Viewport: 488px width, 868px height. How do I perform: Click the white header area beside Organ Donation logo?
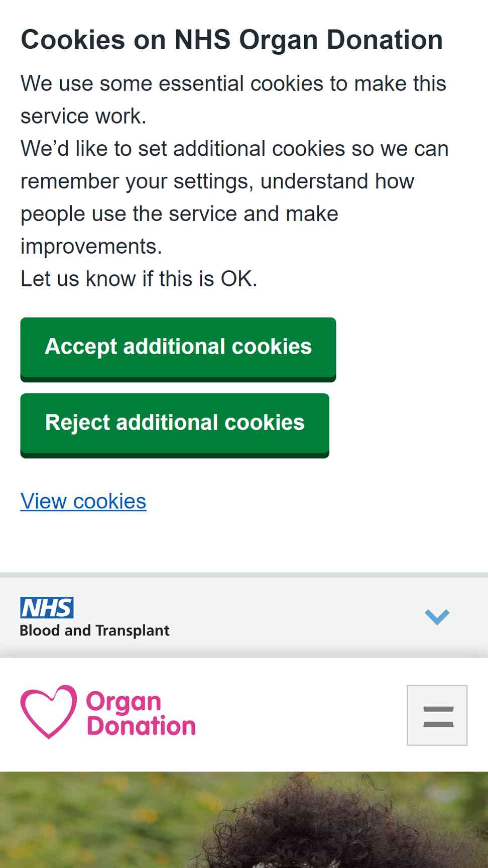tap(301, 715)
